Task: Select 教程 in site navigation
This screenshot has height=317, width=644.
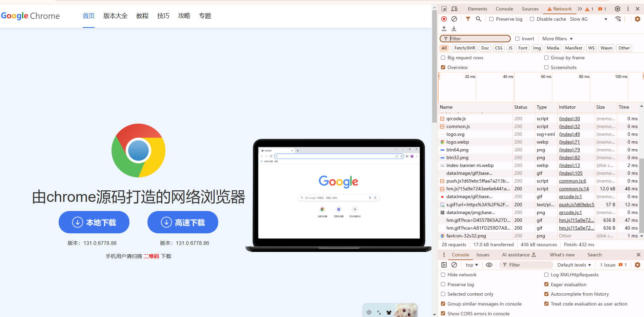Action: 142,16
